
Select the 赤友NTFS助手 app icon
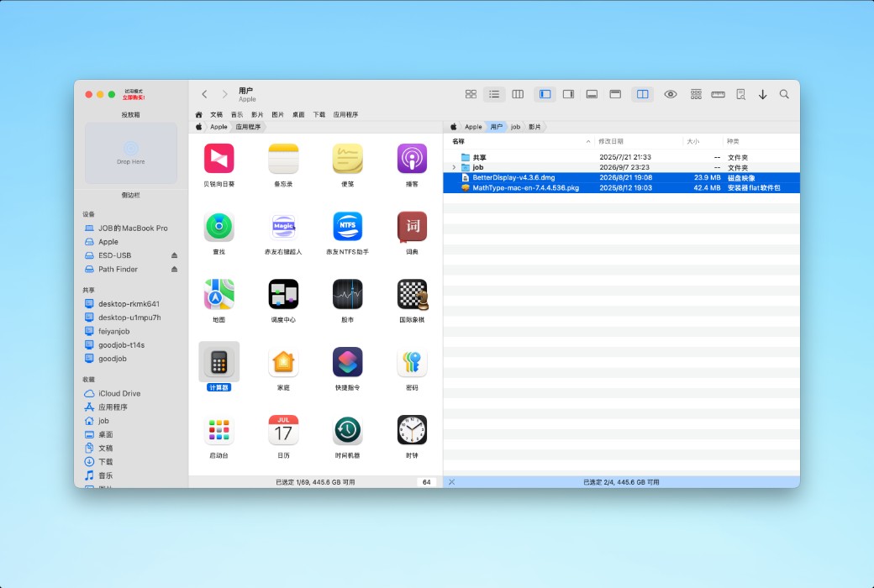[x=347, y=226]
